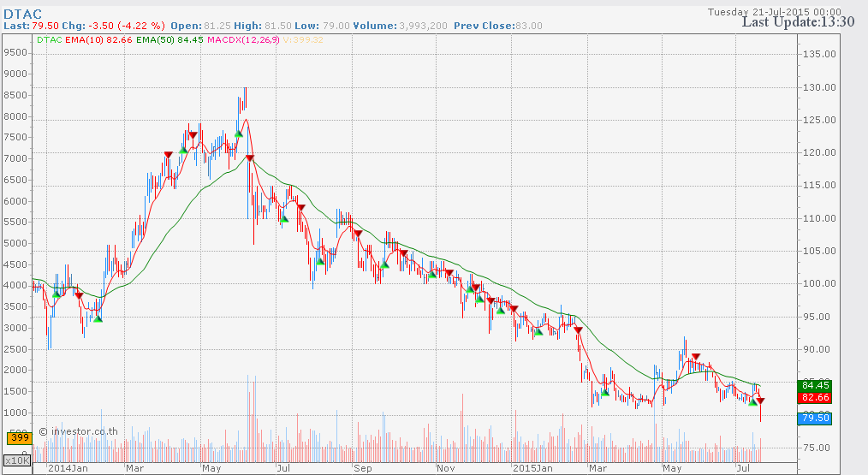
Task: Click the 135.00 price axis label
Action: click(819, 54)
